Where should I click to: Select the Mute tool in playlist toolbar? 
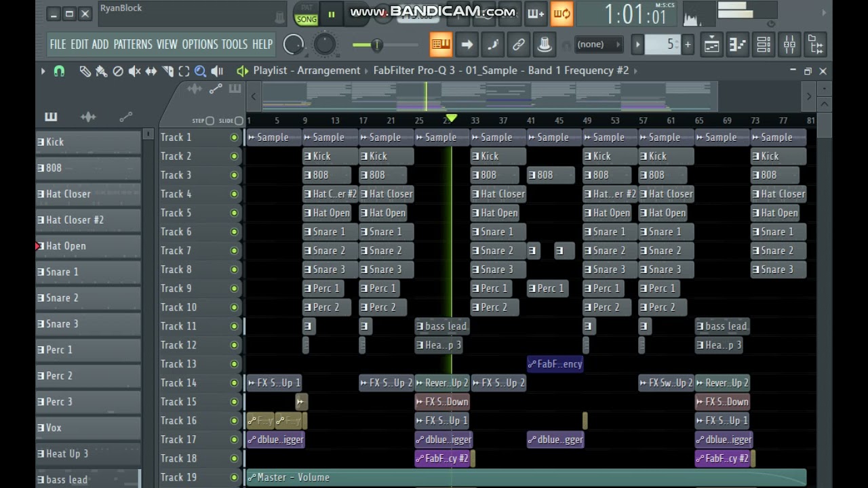[x=134, y=70]
